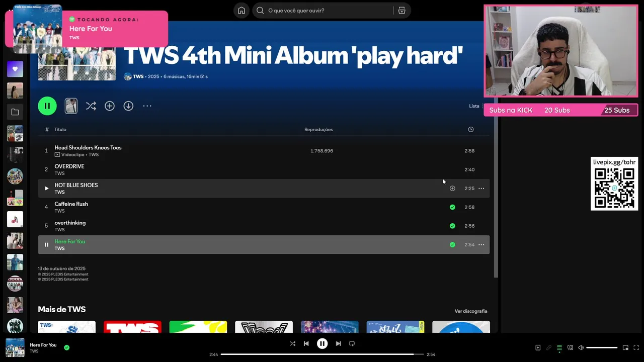Select overthinking track title
This screenshot has height=362, width=644.
70,223
